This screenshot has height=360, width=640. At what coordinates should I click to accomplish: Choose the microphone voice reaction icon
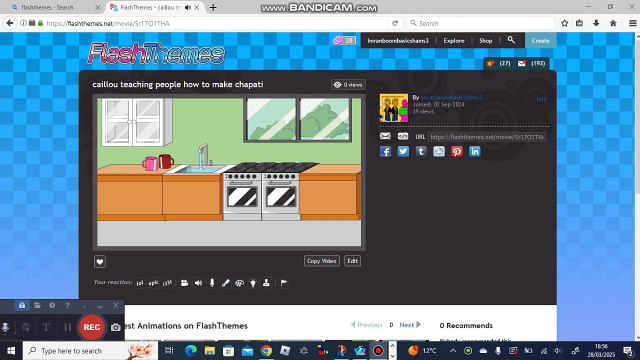tap(212, 283)
